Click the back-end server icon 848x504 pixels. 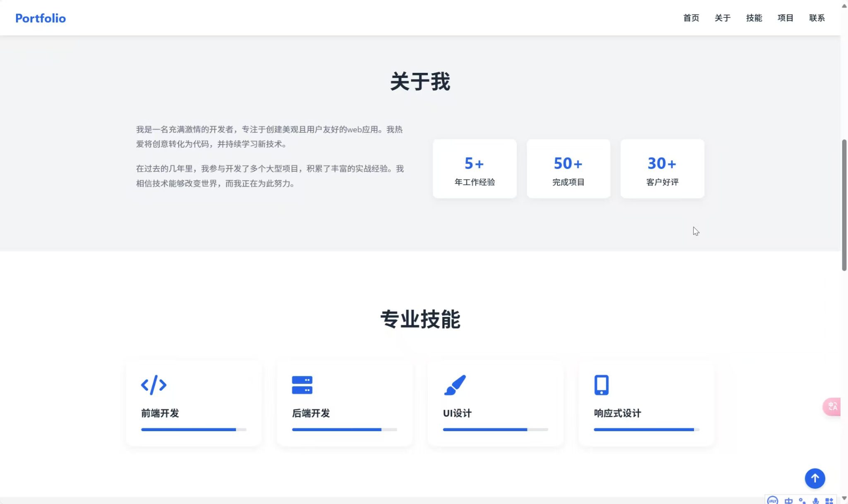coord(302,385)
